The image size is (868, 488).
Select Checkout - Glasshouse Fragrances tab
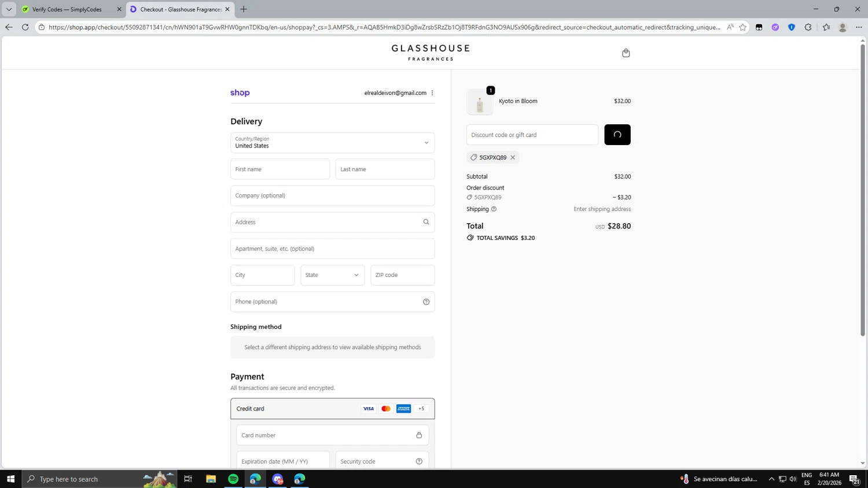181,9
